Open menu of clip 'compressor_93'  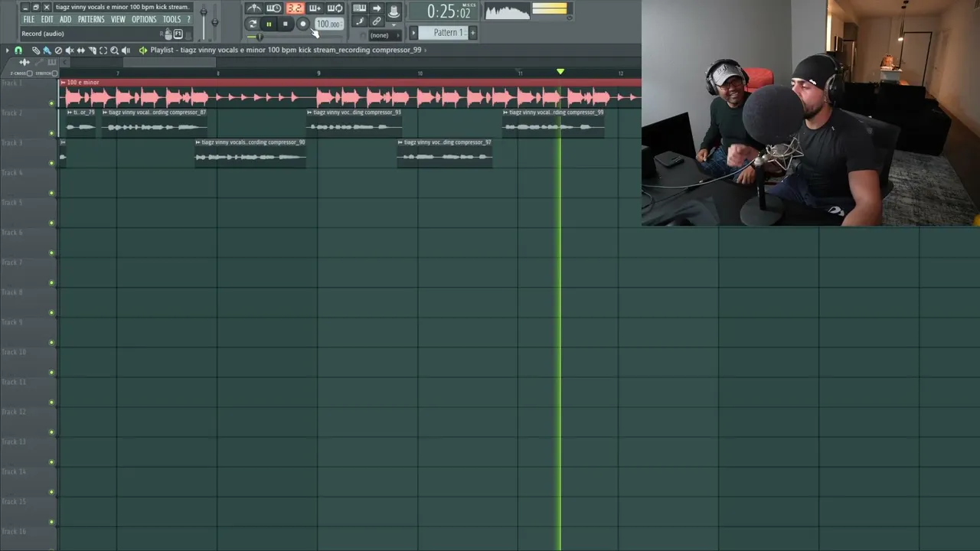coord(309,112)
